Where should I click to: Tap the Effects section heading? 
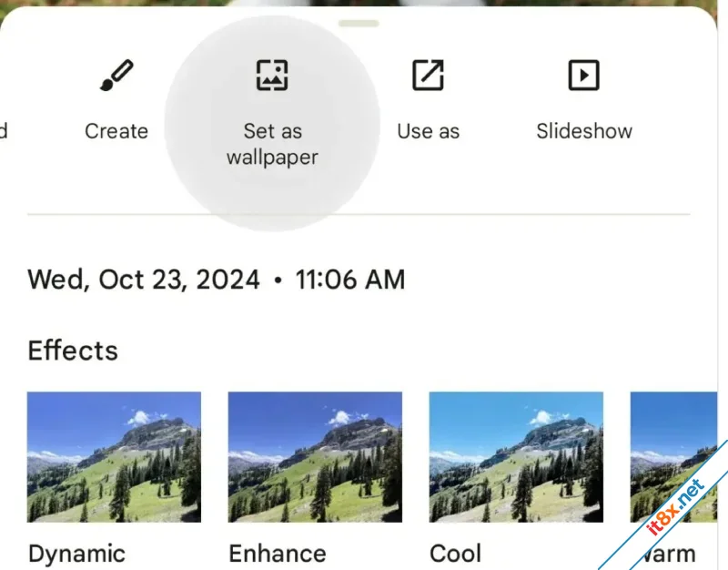click(x=73, y=351)
